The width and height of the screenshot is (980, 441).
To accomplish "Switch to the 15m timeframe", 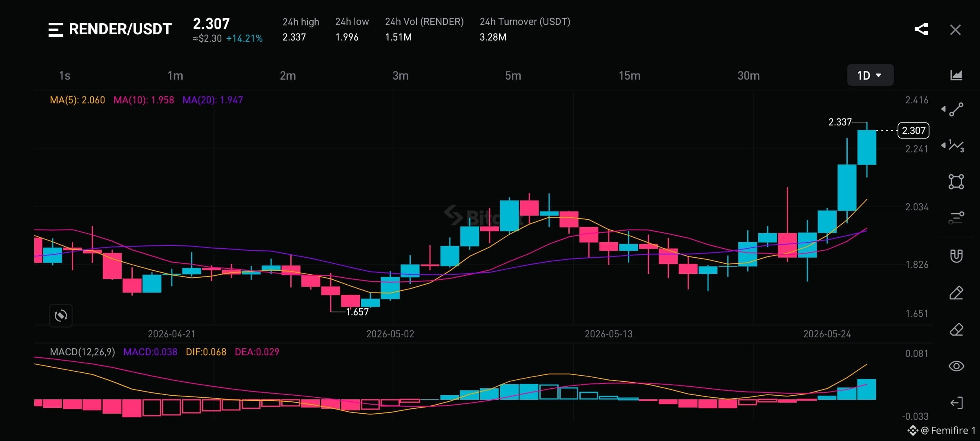I will pyautogui.click(x=629, y=76).
